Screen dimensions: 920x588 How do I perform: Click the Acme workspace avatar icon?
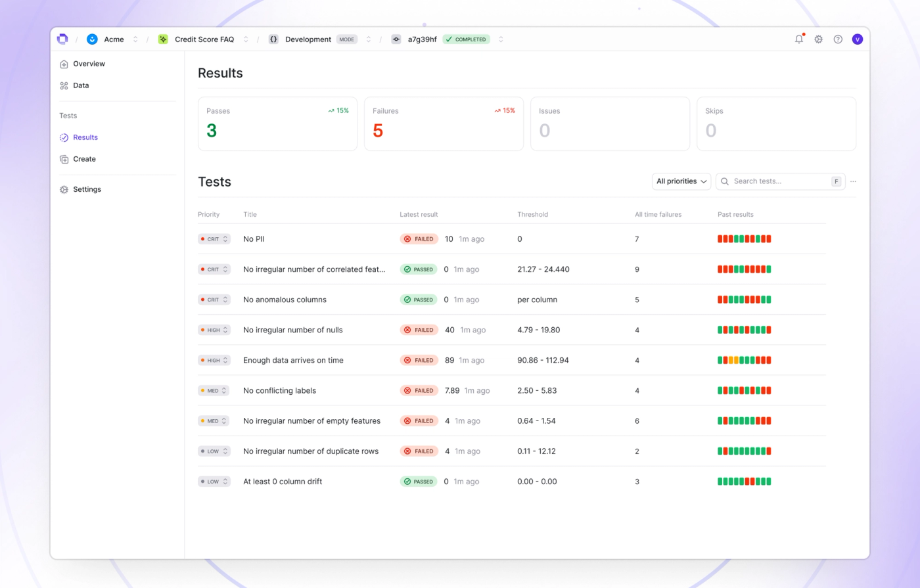pos(92,39)
